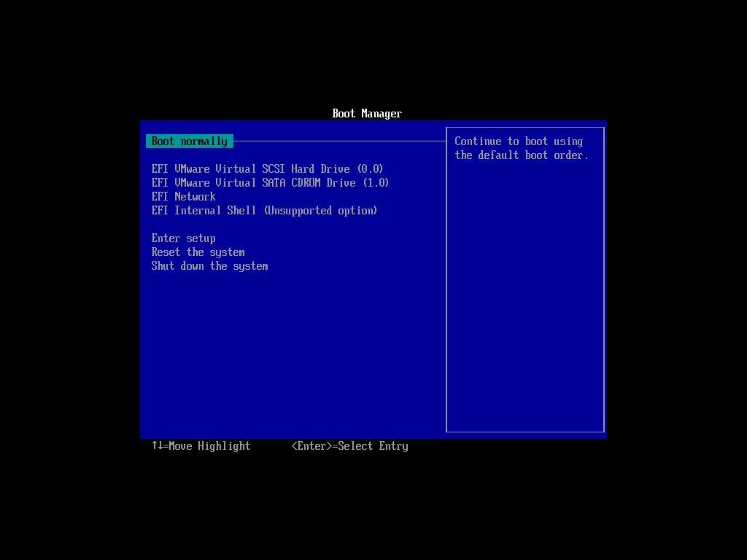The height and width of the screenshot is (560, 747).
Task: Click the Boot Manager title text
Action: pos(367,114)
